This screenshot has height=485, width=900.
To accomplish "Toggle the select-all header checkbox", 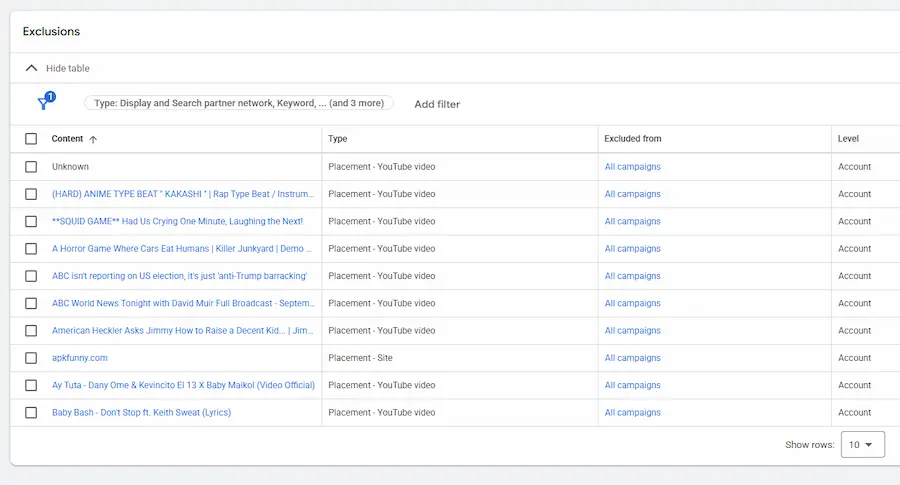I will [31, 139].
